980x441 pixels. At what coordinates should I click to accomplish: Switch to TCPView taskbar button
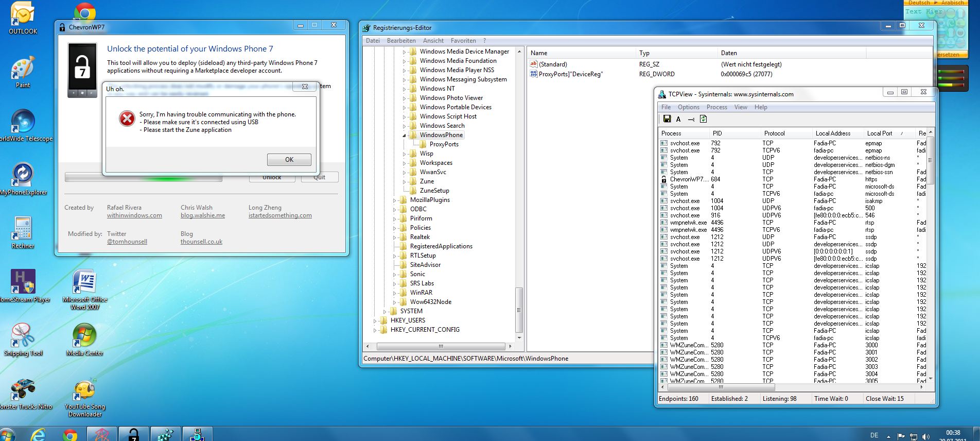click(x=198, y=434)
